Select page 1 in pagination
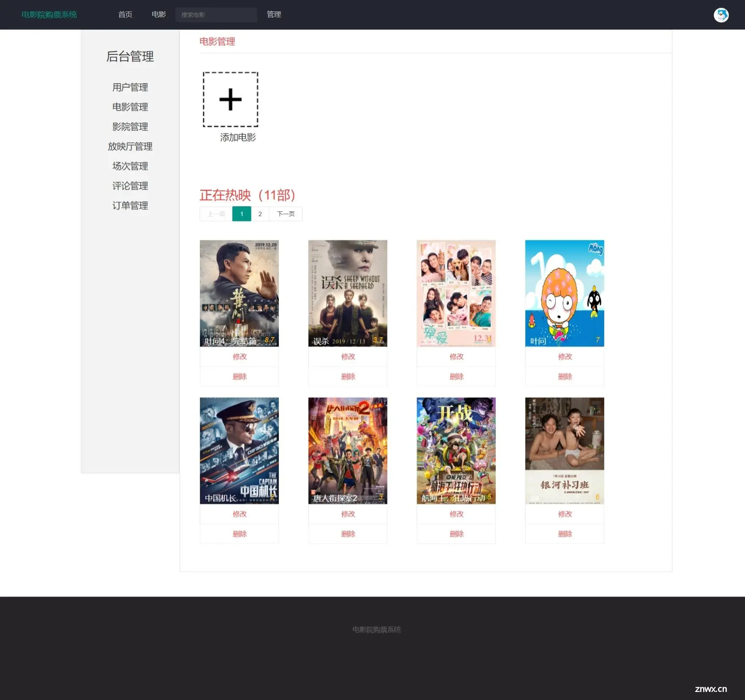 click(242, 214)
